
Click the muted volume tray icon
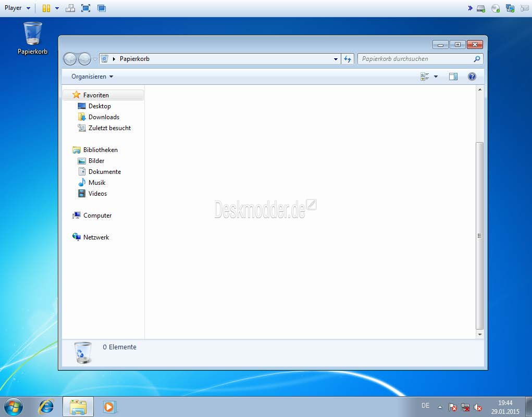pyautogui.click(x=478, y=407)
